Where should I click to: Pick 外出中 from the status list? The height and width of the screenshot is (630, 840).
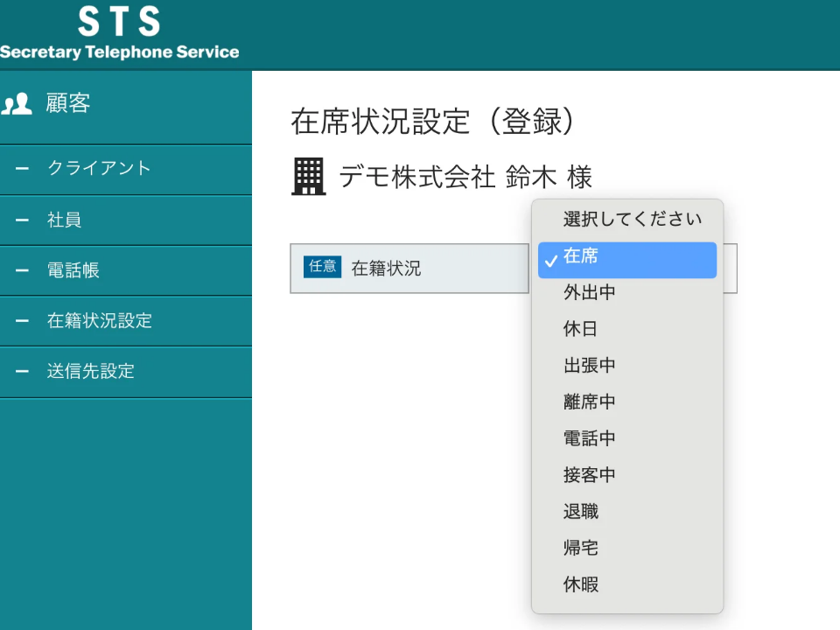[590, 293]
